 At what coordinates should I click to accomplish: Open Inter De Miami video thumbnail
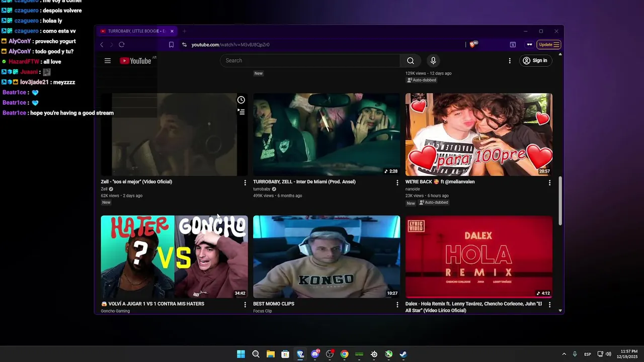point(327,134)
